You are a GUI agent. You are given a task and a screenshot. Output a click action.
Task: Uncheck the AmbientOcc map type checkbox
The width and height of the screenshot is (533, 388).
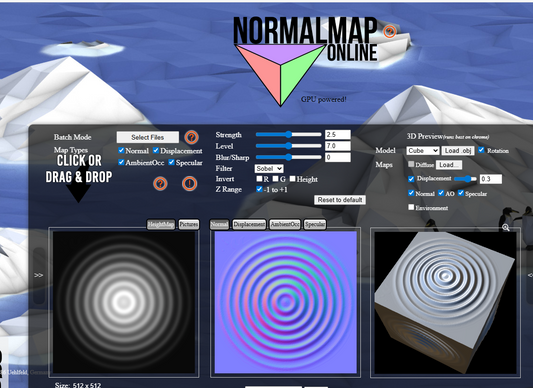pyautogui.click(x=121, y=162)
